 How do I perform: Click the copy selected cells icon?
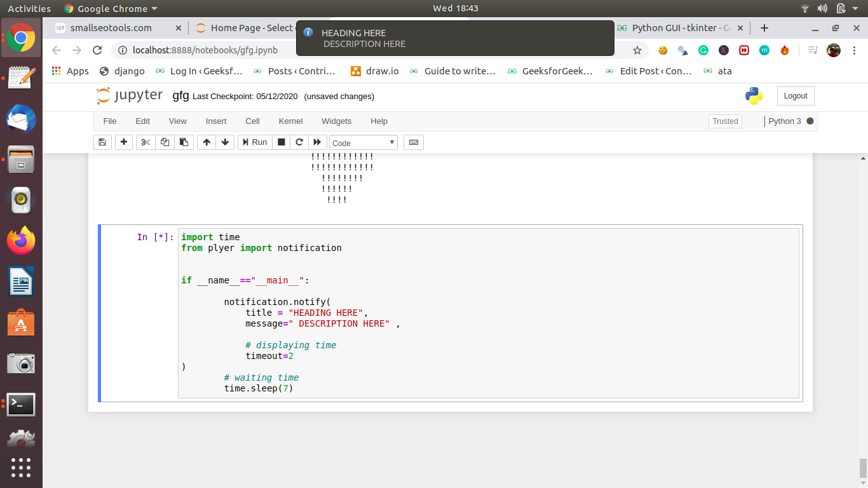tap(165, 142)
